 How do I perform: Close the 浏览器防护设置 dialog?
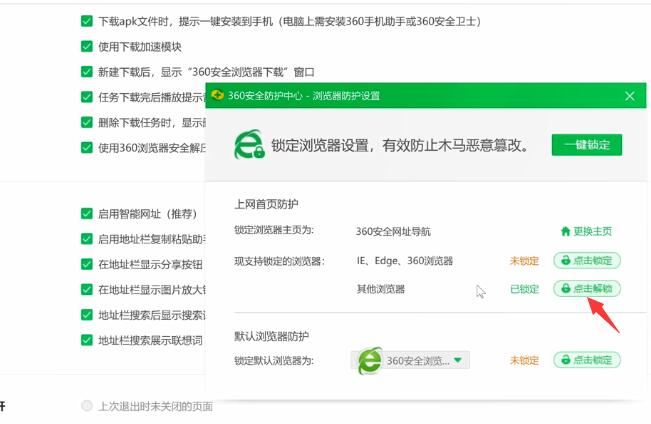click(x=629, y=96)
